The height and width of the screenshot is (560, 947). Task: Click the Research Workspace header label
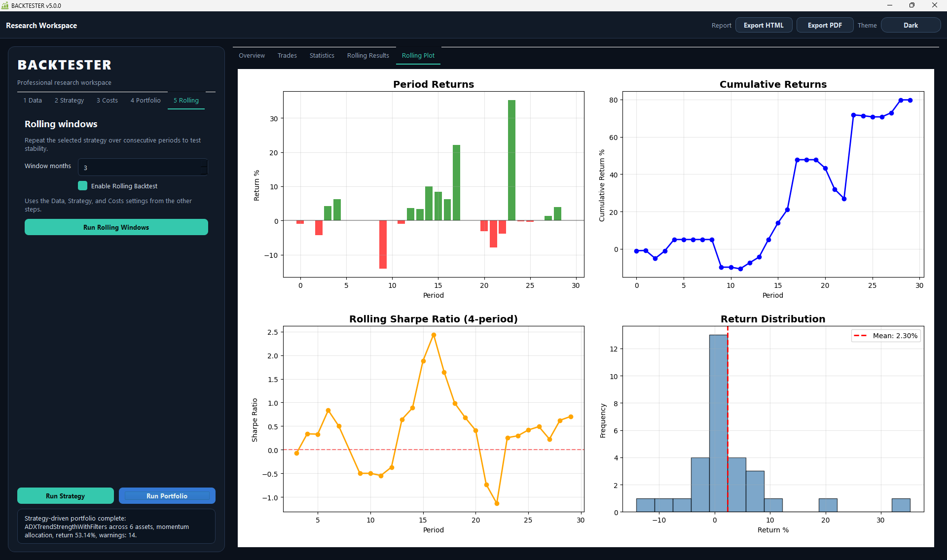point(41,25)
